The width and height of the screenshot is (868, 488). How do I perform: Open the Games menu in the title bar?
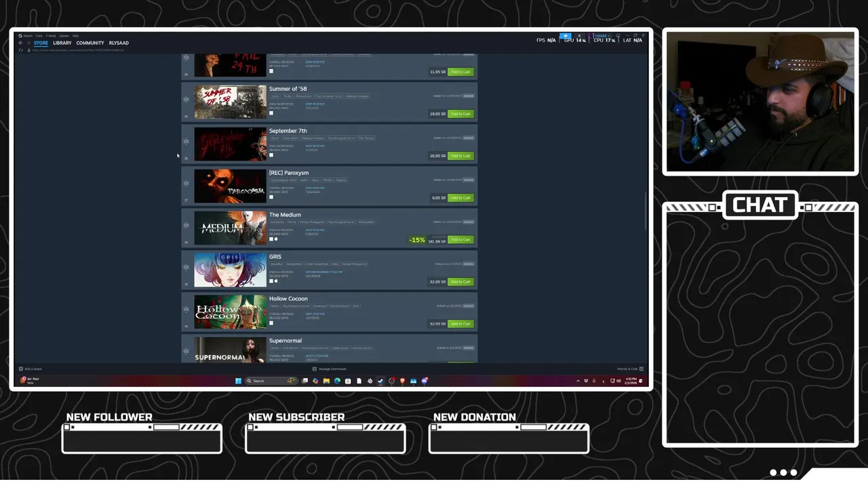64,36
